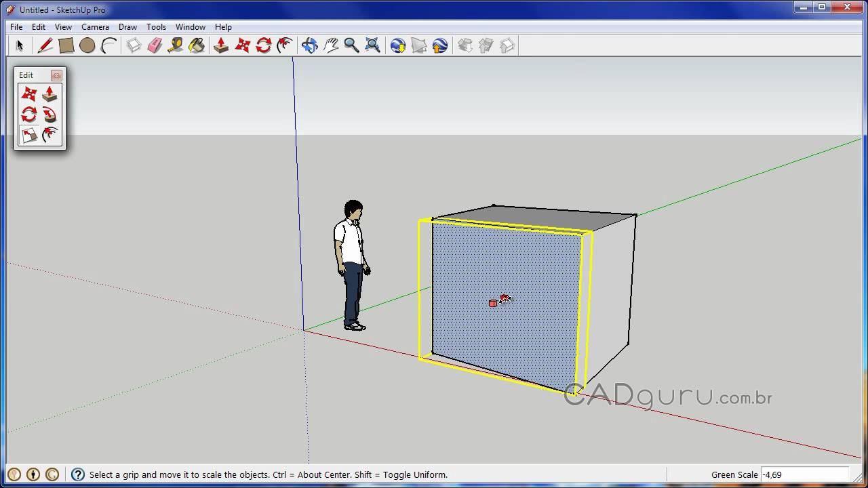This screenshot has width=868, height=488.
Task: Click the Green Scale measurement field
Action: coord(804,474)
